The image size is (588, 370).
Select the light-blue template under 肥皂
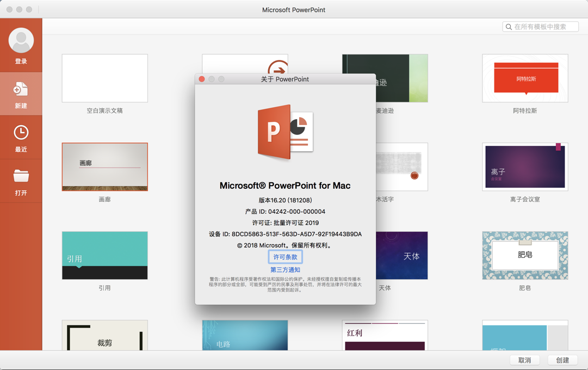click(x=525, y=335)
